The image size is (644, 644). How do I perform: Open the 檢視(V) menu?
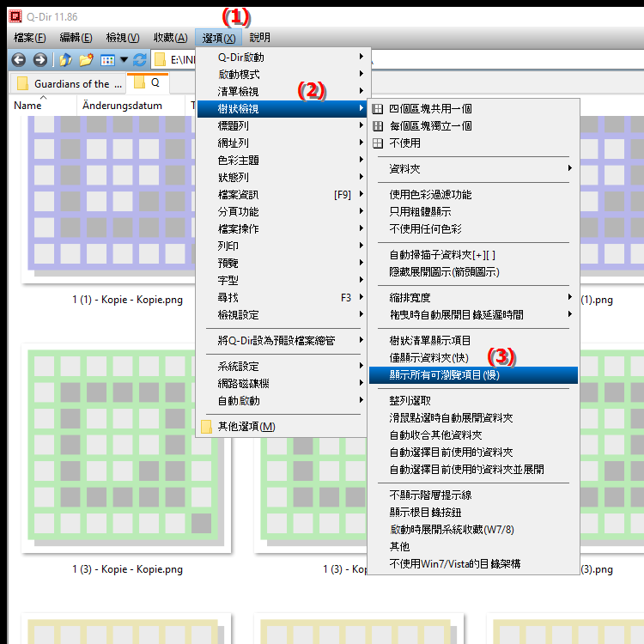coord(123,38)
